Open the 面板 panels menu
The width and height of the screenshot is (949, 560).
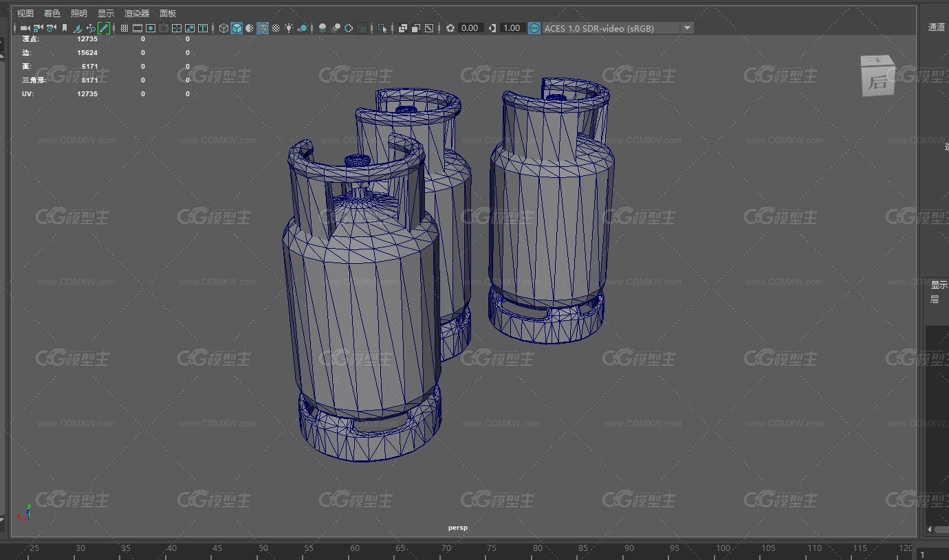[x=168, y=13]
